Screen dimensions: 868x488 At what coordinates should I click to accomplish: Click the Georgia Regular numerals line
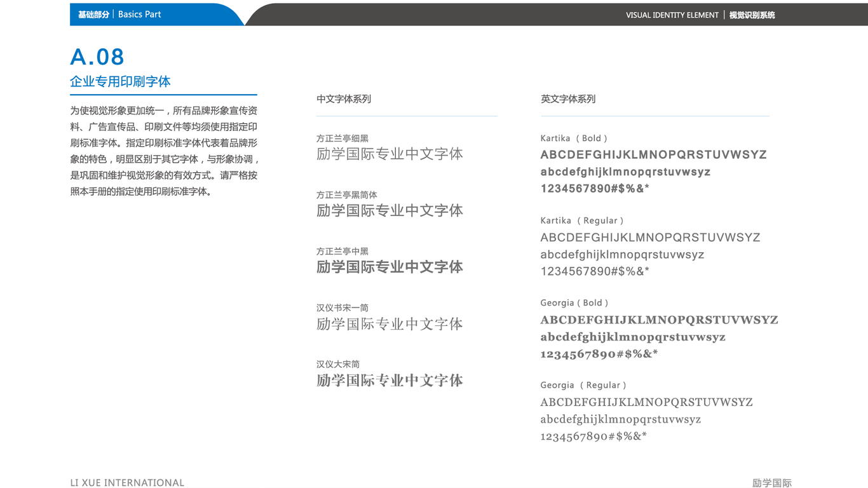[x=593, y=437]
